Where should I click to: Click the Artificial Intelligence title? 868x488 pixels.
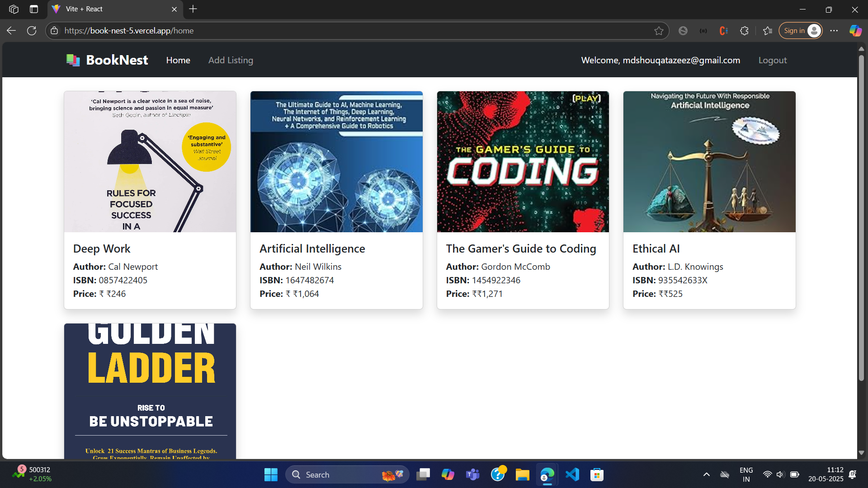(312, 249)
